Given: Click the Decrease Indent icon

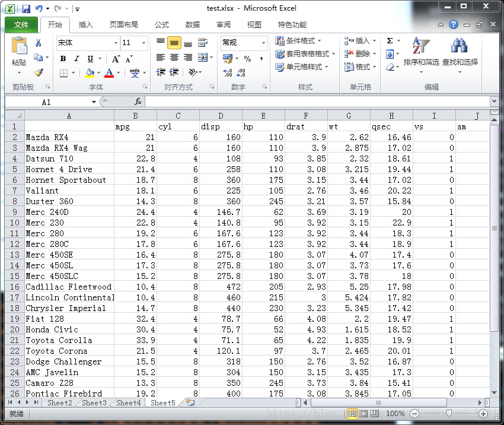Looking at the screenshot, I should coord(161,72).
